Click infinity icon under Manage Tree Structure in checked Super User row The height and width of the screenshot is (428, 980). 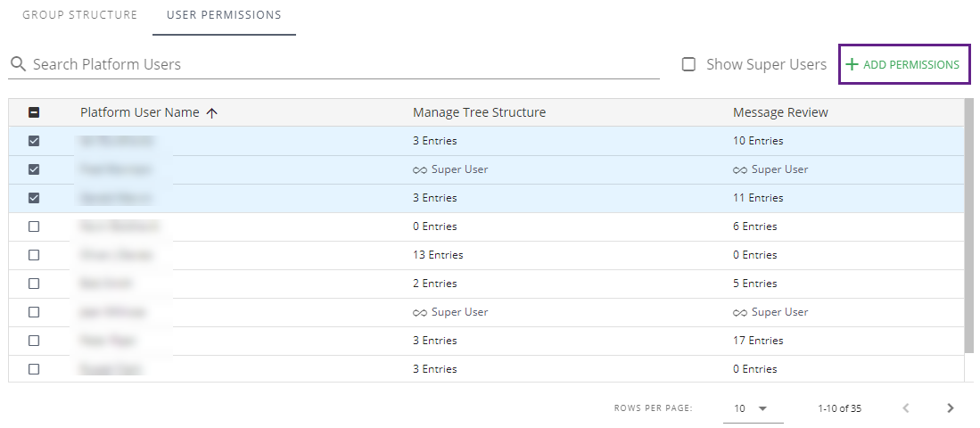coord(420,170)
